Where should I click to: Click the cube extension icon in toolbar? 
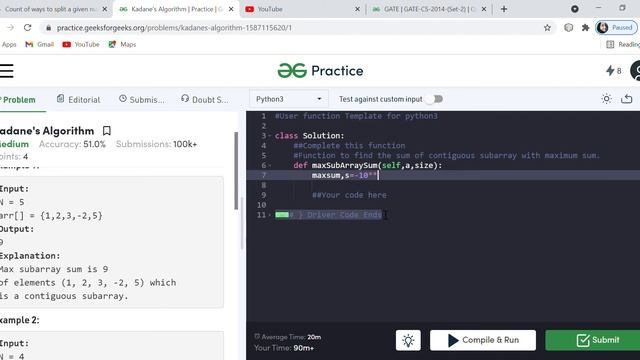point(568,28)
